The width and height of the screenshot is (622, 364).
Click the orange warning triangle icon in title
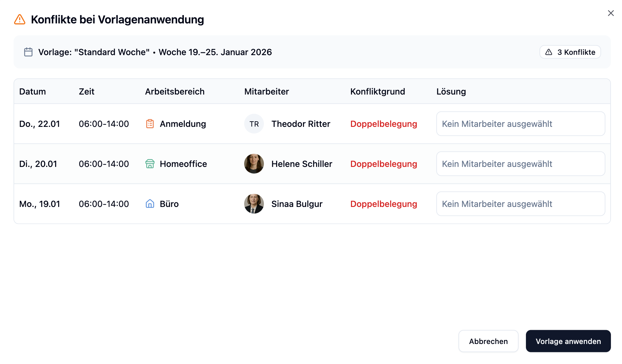pyautogui.click(x=20, y=19)
